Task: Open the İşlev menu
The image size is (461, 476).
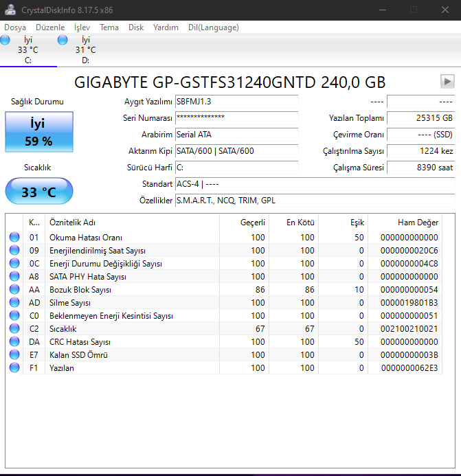Action: coord(82,27)
